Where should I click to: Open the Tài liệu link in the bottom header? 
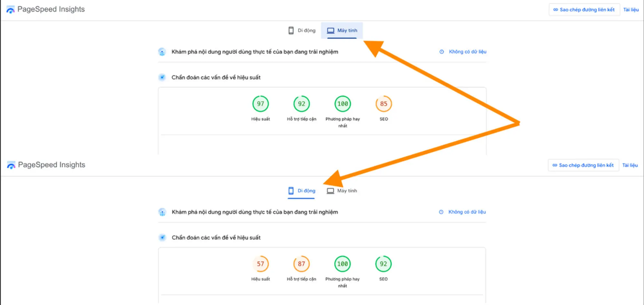(630, 165)
